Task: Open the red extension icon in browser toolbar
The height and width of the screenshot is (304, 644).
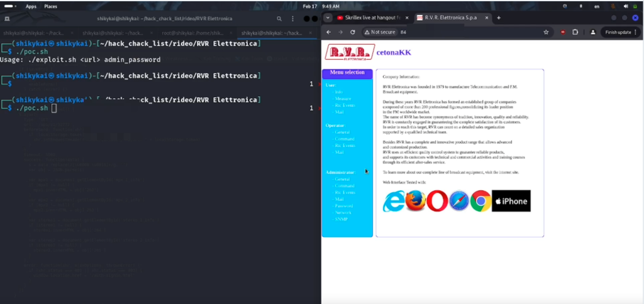Action: point(563,32)
